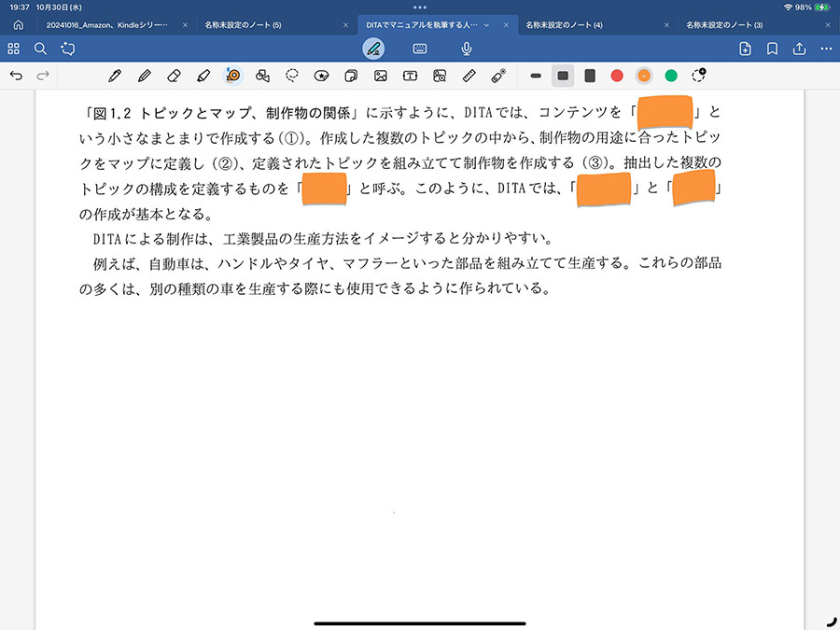The image size is (840, 630).
Task: Tap the Wi-Fi status icon
Action: (788, 7)
